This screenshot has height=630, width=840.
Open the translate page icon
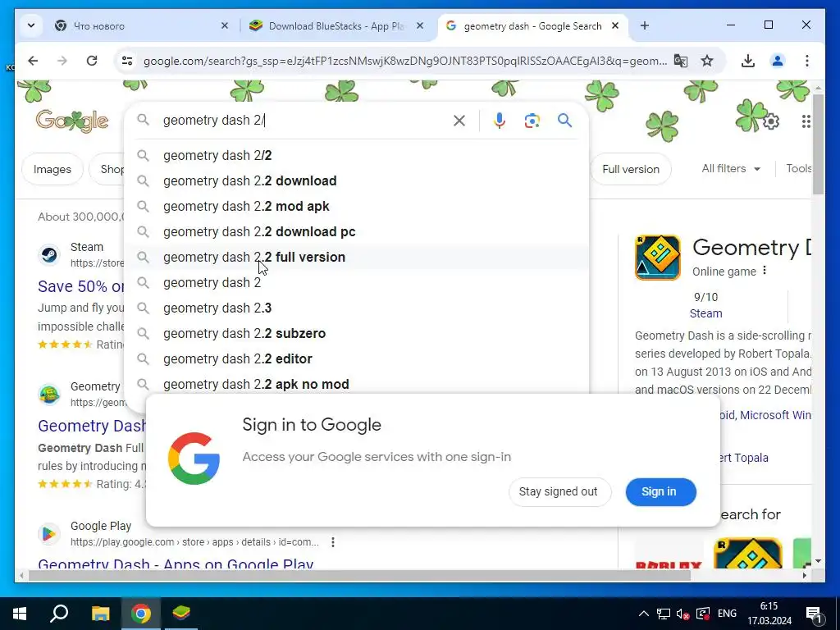(x=680, y=61)
